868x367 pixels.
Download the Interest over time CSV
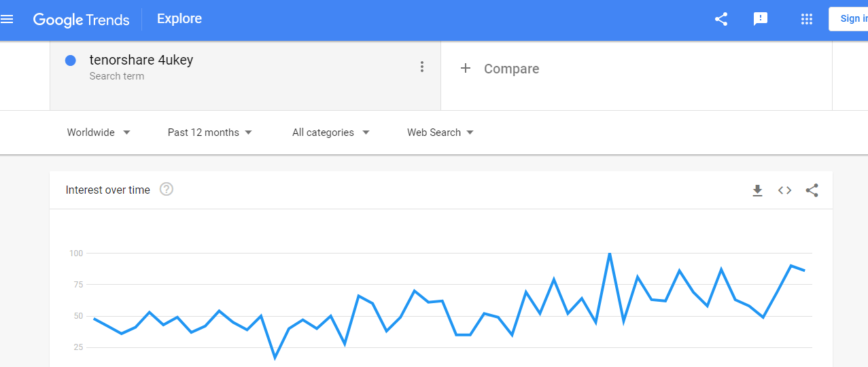click(x=757, y=190)
